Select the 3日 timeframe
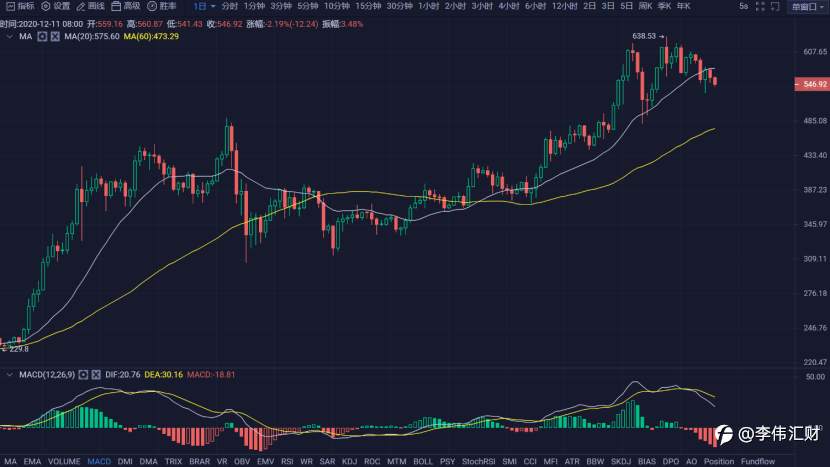 click(x=608, y=6)
